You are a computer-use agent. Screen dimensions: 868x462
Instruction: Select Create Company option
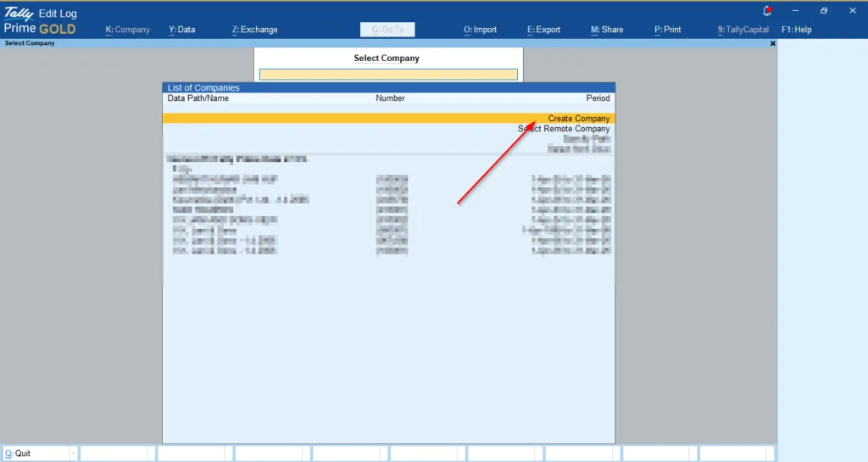(388, 119)
